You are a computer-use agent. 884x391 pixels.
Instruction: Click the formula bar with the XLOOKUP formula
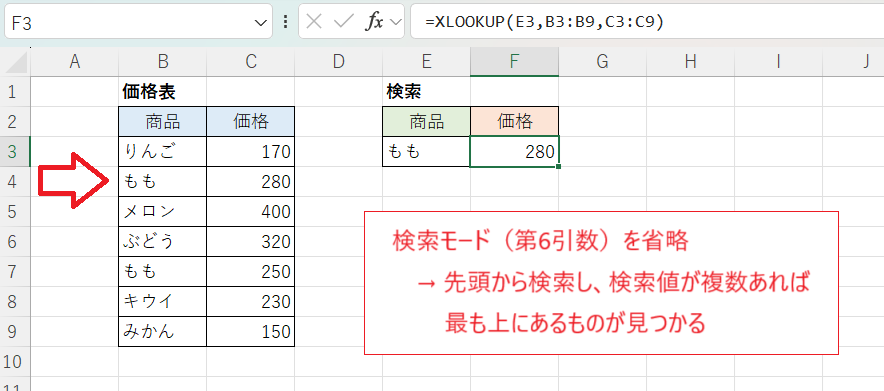coord(647,22)
